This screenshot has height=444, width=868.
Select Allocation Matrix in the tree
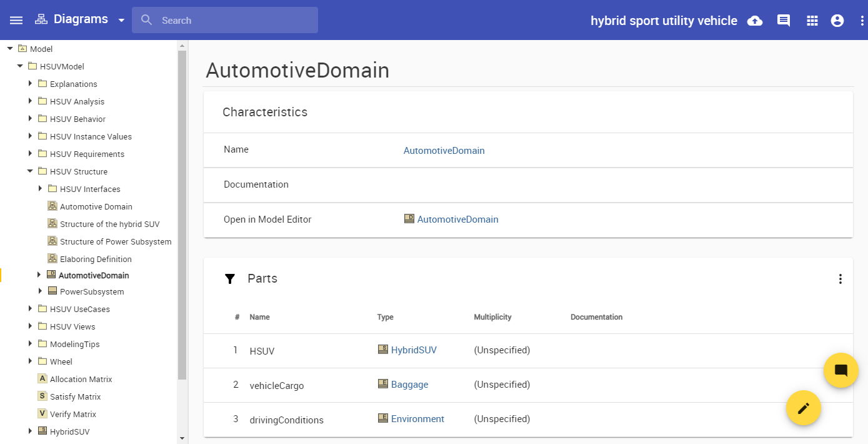(81, 379)
